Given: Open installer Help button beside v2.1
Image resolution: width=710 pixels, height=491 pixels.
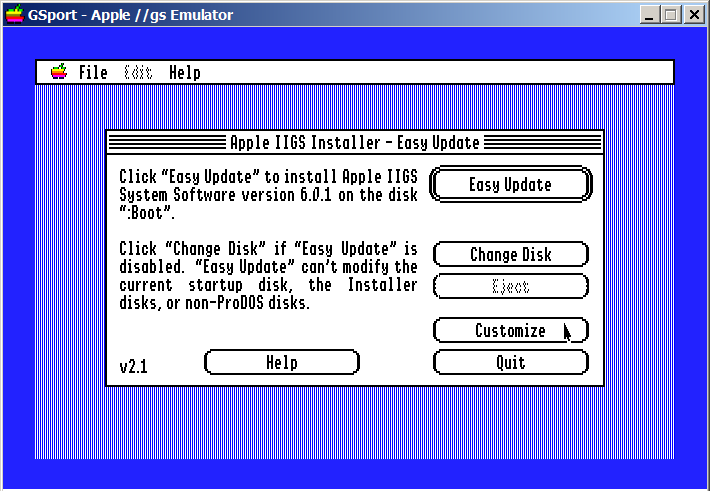Looking at the screenshot, I should point(281,362).
